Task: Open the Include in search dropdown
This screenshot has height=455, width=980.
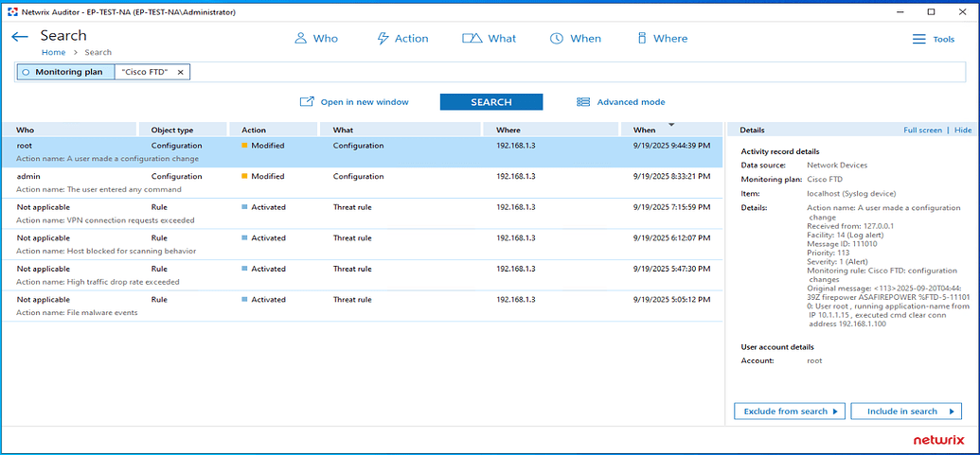Action: pyautogui.click(x=905, y=411)
